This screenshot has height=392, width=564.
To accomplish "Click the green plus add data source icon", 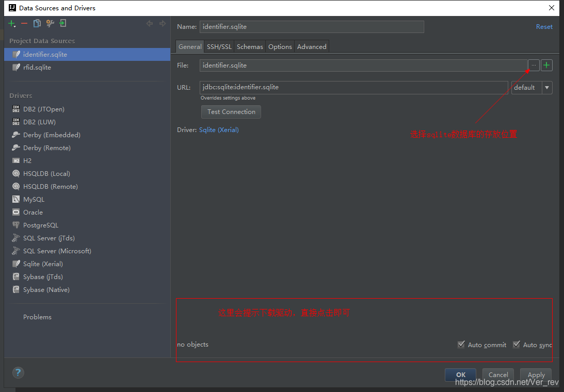I will pyautogui.click(x=12, y=24).
